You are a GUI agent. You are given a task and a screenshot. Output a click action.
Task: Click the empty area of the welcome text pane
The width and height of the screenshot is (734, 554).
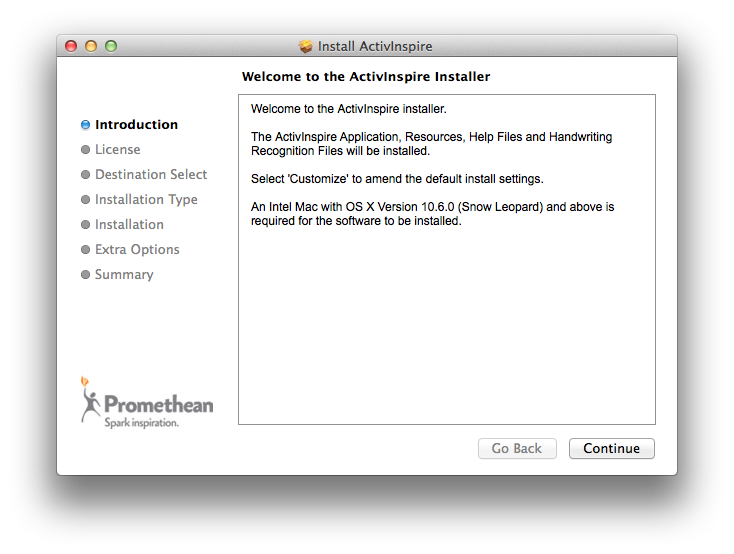pyautogui.click(x=446, y=330)
